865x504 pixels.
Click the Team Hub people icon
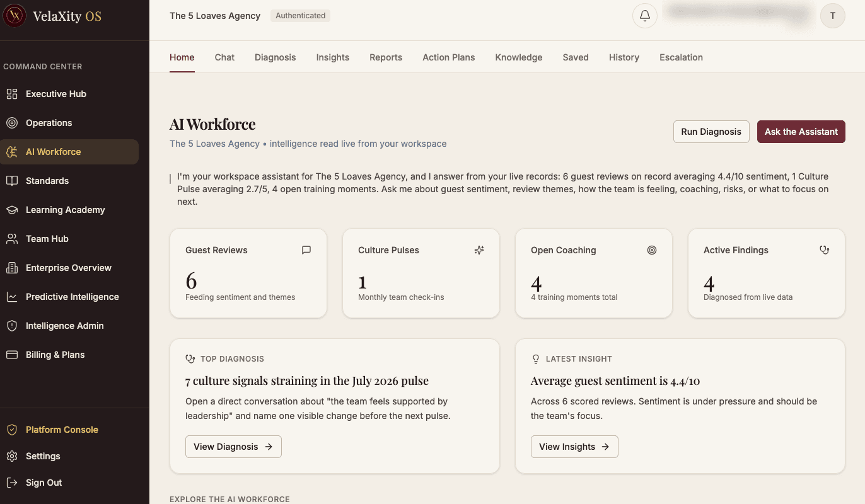pyautogui.click(x=11, y=239)
